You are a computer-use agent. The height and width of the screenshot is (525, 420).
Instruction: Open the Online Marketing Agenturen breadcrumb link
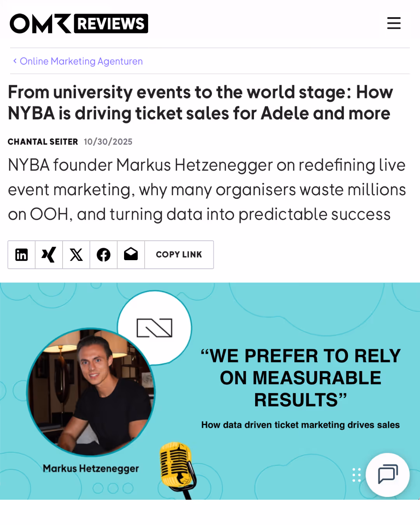[81, 61]
